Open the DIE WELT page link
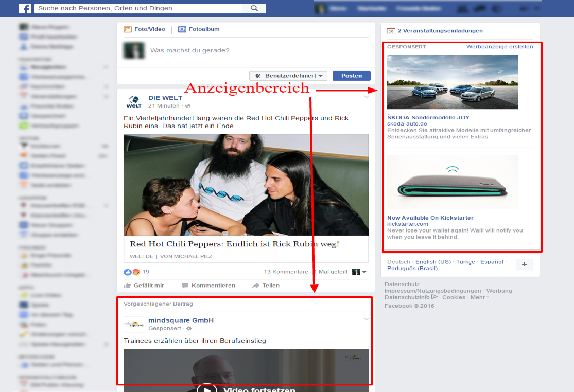This screenshot has width=574, height=392. point(165,98)
